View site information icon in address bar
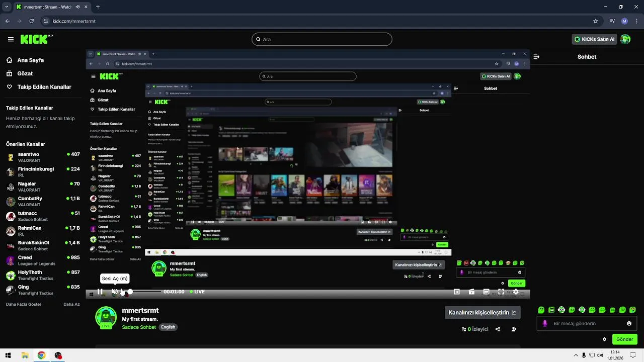The image size is (644, 362). click(x=46, y=21)
